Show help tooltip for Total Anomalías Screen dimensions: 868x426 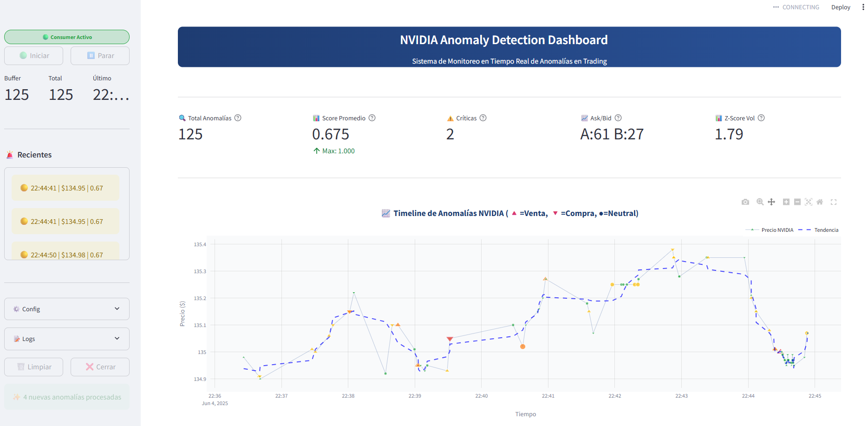[238, 118]
